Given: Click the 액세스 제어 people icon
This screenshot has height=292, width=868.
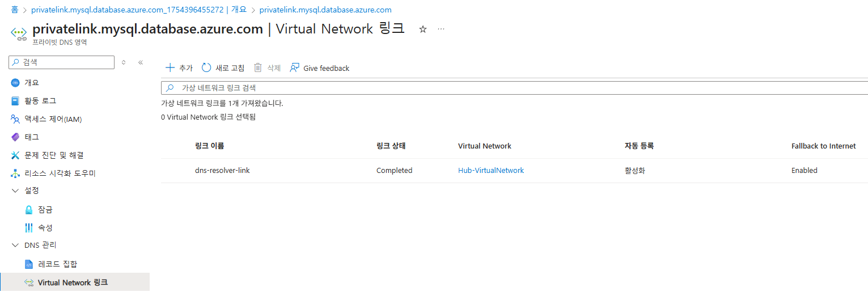Looking at the screenshot, I should click(15, 119).
